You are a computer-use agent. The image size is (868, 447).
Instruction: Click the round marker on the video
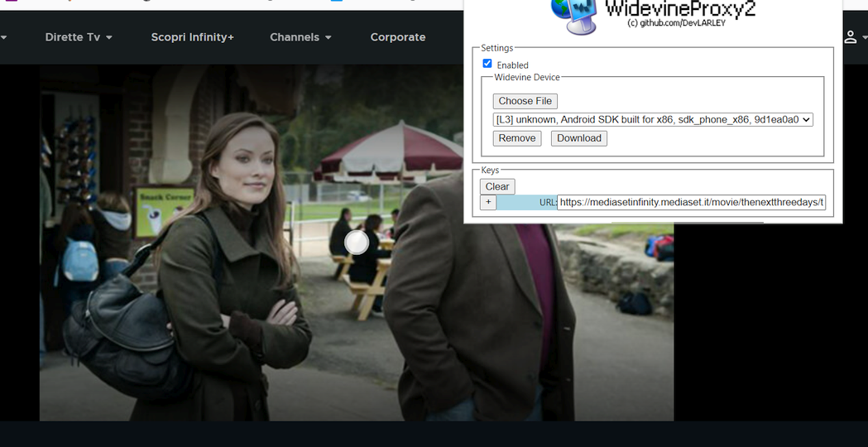pos(357,243)
